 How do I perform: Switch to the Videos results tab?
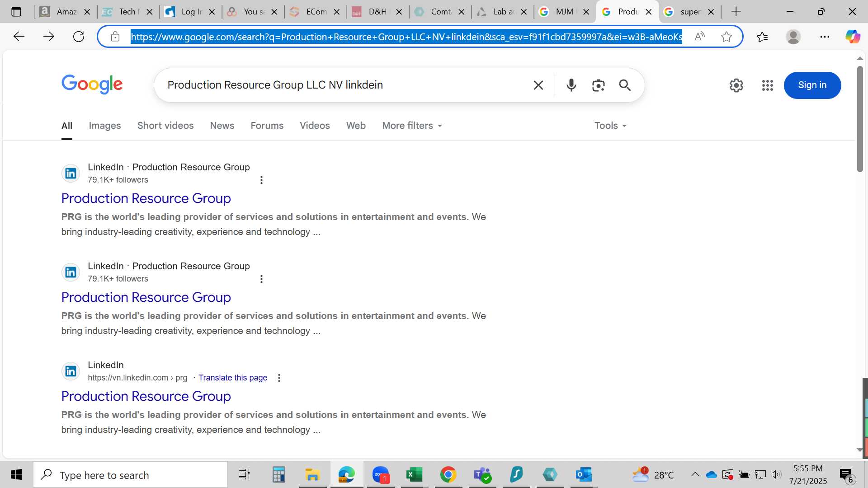click(x=315, y=126)
